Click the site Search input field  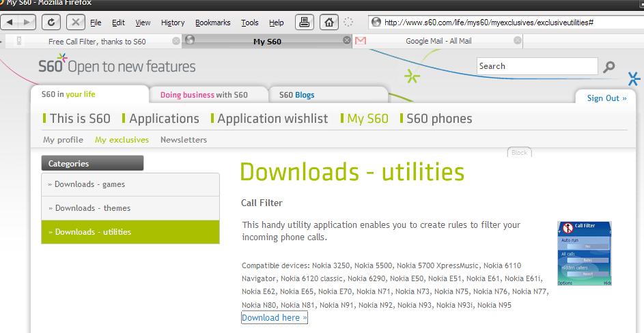click(537, 66)
